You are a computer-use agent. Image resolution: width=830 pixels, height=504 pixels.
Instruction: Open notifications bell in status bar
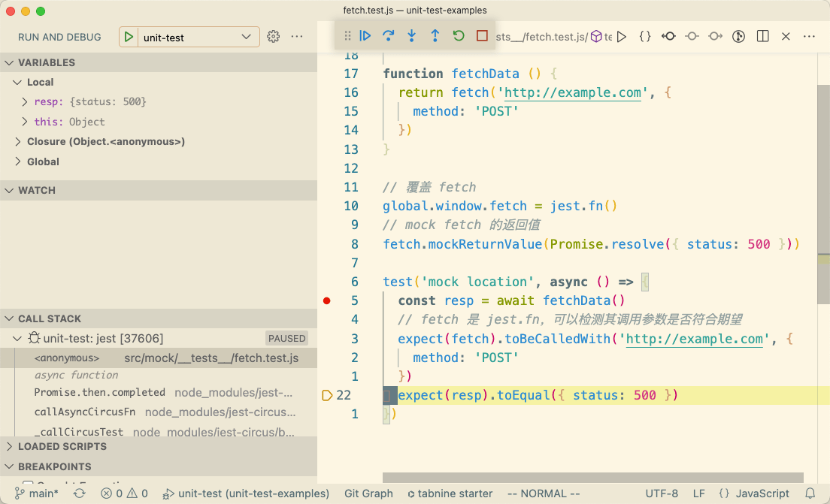click(810, 493)
